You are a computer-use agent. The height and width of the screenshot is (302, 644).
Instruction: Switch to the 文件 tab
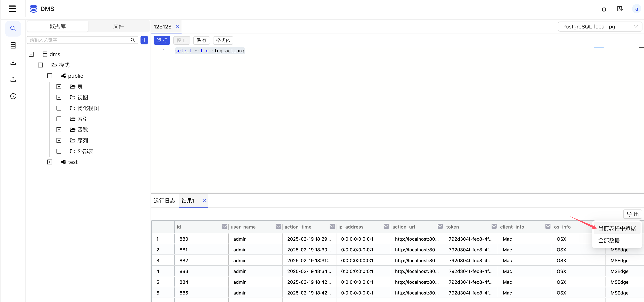point(119,26)
